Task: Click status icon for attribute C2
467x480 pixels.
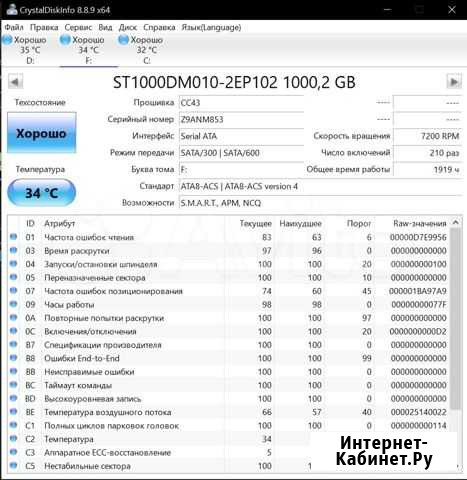Action: point(13,439)
